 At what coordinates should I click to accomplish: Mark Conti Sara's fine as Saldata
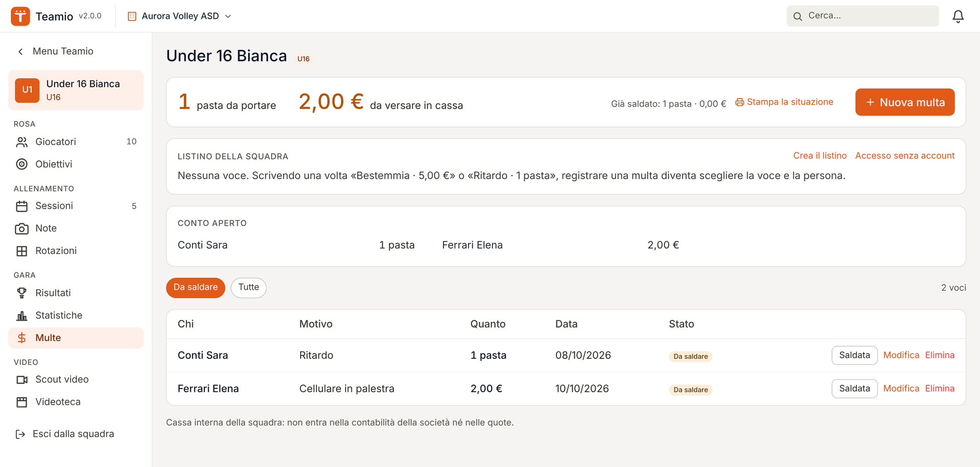(854, 355)
